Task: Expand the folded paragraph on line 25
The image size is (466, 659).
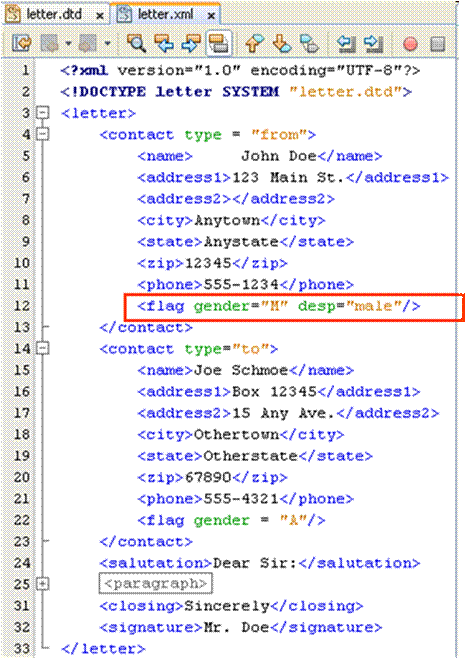Action: pos(42,584)
